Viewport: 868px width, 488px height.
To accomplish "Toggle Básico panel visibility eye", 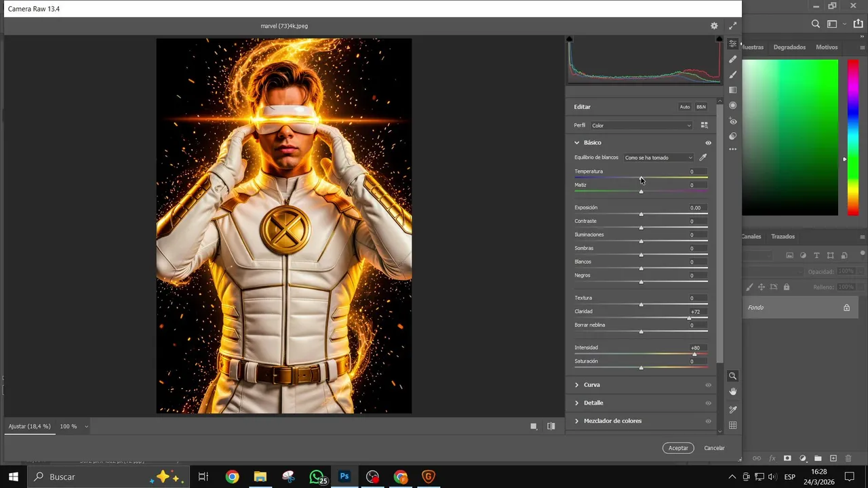I will [708, 143].
